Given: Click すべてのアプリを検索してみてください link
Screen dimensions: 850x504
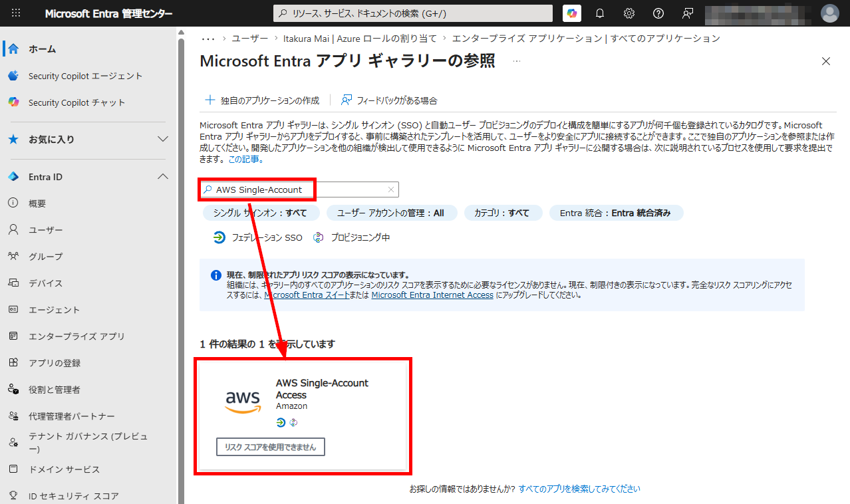Looking at the screenshot, I should click(x=579, y=489).
